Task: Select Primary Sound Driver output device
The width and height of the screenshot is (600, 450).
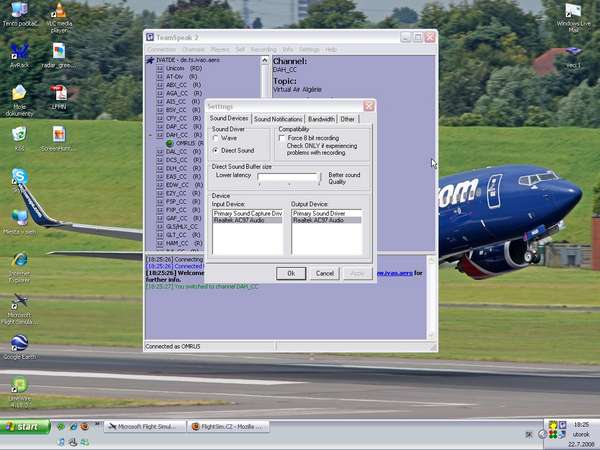Action: [327, 214]
